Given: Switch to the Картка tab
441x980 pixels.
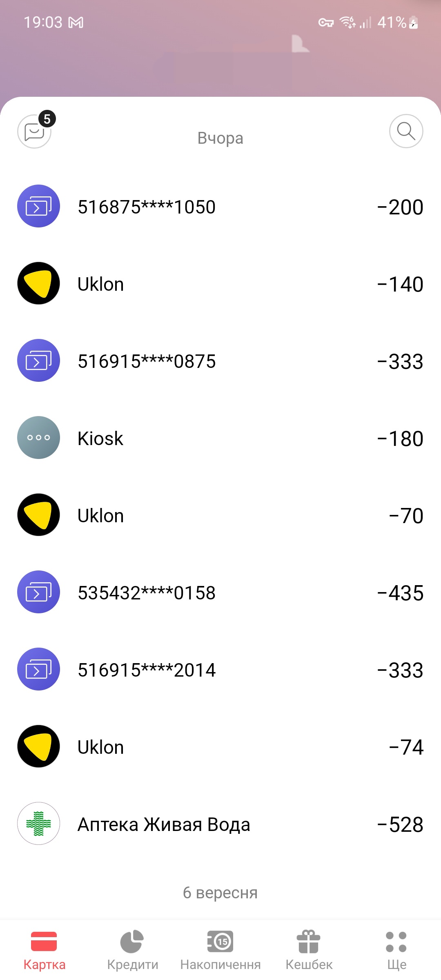Looking at the screenshot, I should 44,949.
